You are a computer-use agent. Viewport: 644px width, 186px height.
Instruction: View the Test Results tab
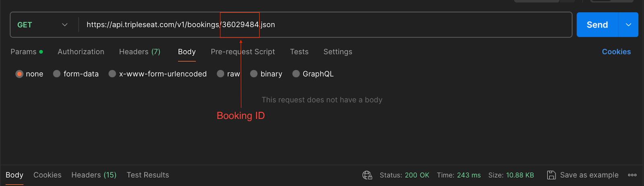(148, 175)
